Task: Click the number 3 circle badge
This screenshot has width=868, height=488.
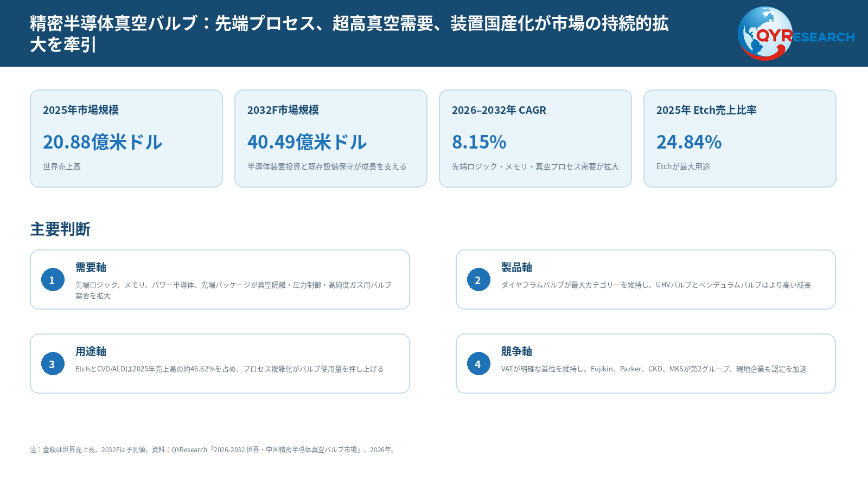Action: click(53, 364)
